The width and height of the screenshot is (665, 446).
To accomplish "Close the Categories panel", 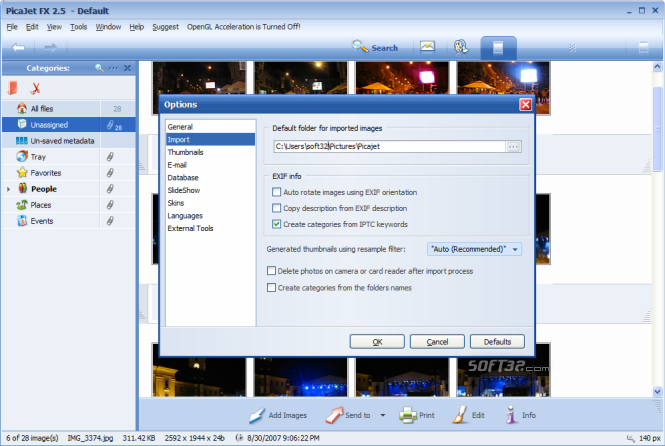I will point(127,68).
